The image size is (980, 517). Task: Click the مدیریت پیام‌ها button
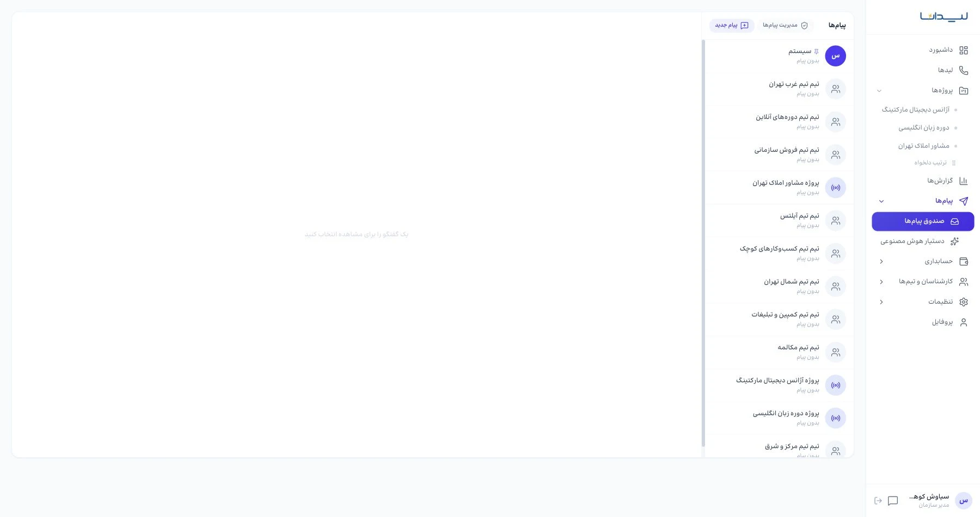click(785, 26)
